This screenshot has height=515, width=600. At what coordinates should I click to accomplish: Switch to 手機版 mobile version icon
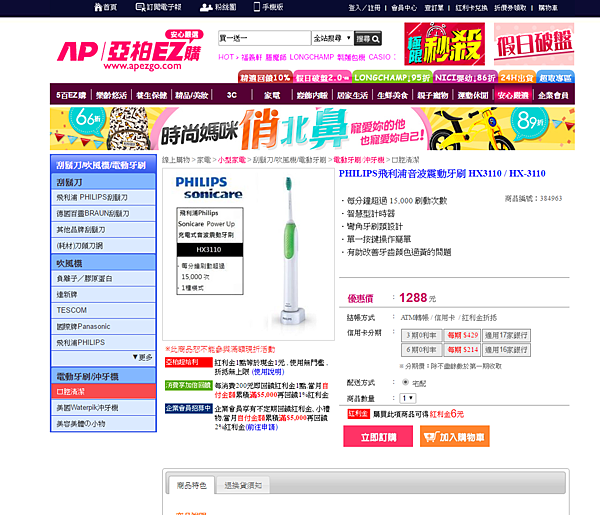click(268, 7)
